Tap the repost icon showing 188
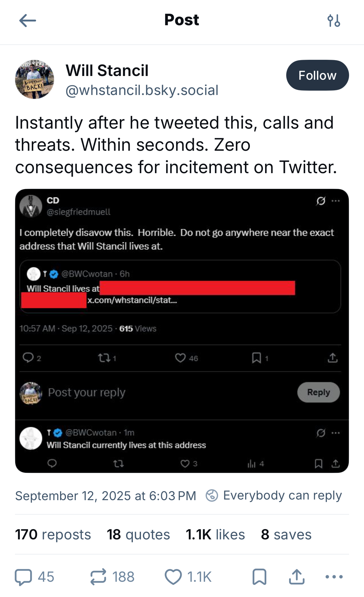This screenshot has width=364, height=597. click(98, 577)
